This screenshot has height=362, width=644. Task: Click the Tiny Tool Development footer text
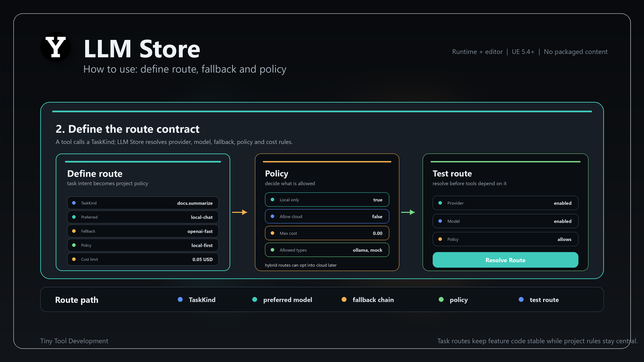tap(74, 341)
